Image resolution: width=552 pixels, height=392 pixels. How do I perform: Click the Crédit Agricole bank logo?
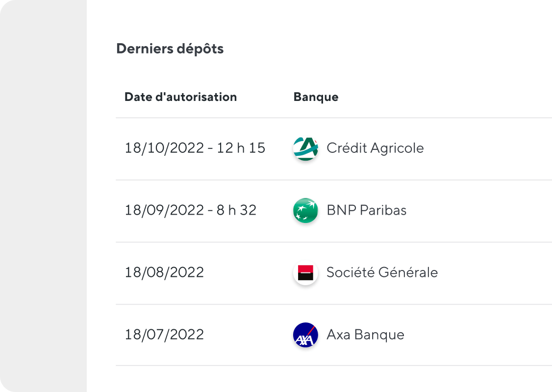(305, 148)
